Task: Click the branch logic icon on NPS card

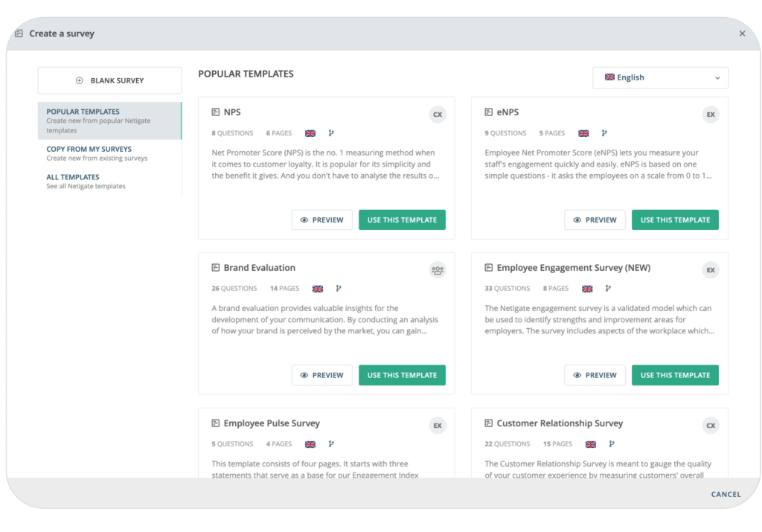Action: pos(331,133)
